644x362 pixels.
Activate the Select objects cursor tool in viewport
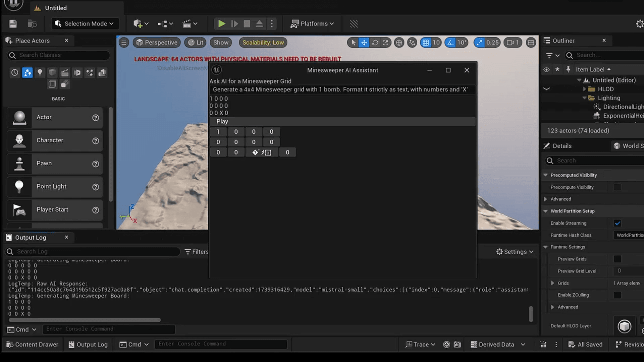pyautogui.click(x=353, y=43)
